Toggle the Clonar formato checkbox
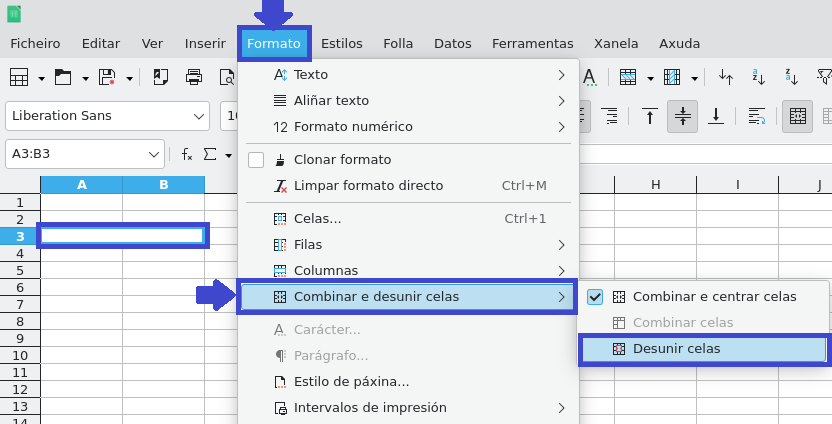The height and width of the screenshot is (424, 832). pyautogui.click(x=256, y=160)
